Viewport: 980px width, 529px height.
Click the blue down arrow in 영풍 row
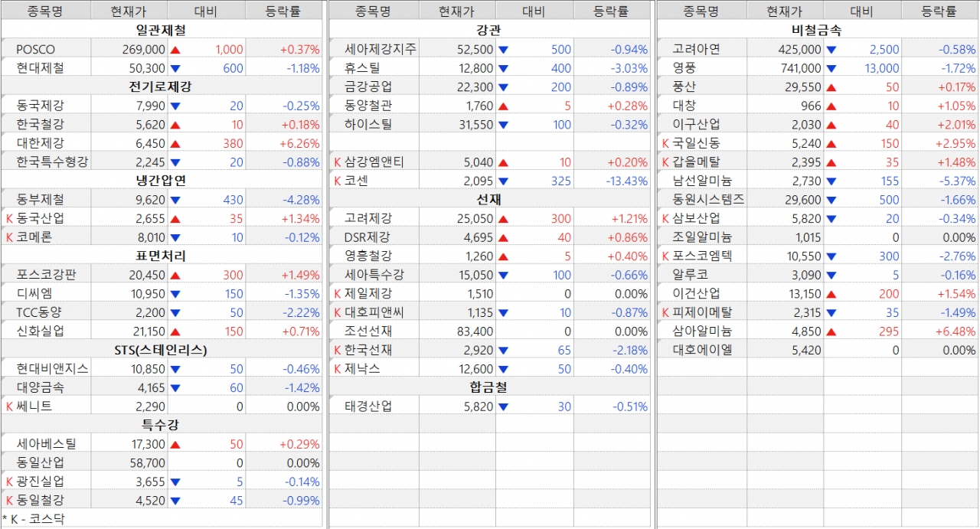click(831, 68)
